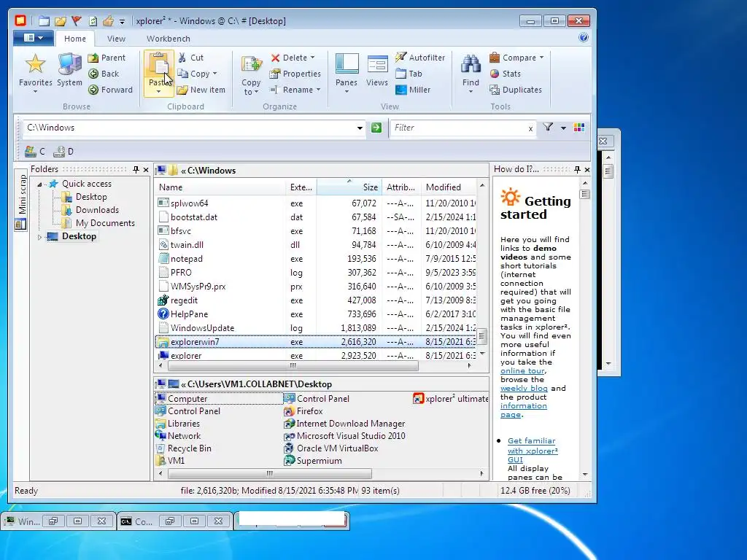Open the information page link
747x560 pixels.
[x=524, y=410]
